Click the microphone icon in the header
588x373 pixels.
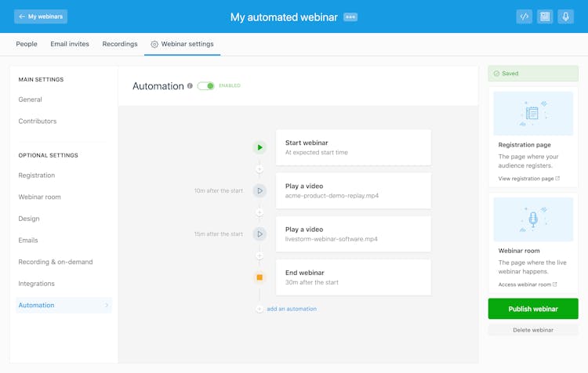tap(565, 16)
